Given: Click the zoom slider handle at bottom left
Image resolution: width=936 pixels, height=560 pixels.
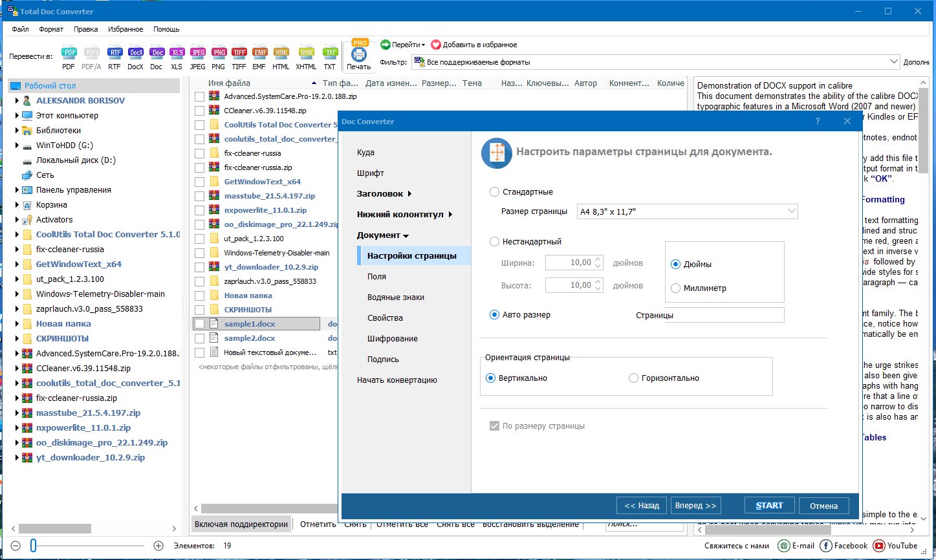Looking at the screenshot, I should [33, 546].
